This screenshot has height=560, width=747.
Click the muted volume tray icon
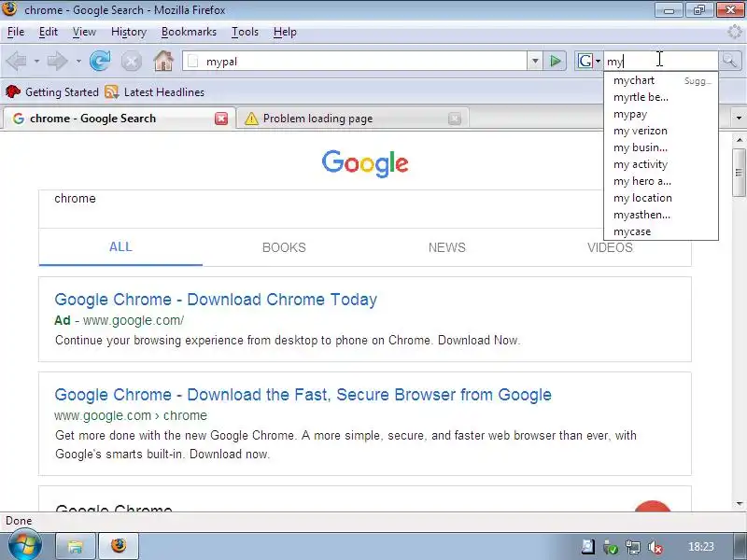click(x=655, y=547)
